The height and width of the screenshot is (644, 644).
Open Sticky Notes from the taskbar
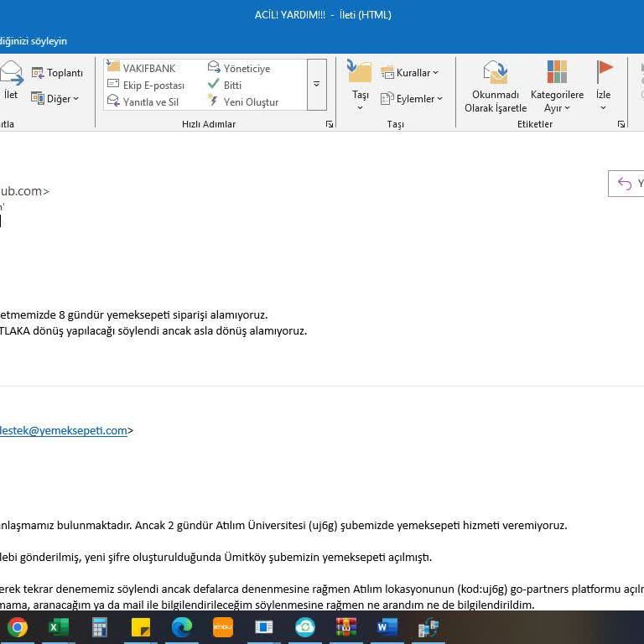click(141, 627)
